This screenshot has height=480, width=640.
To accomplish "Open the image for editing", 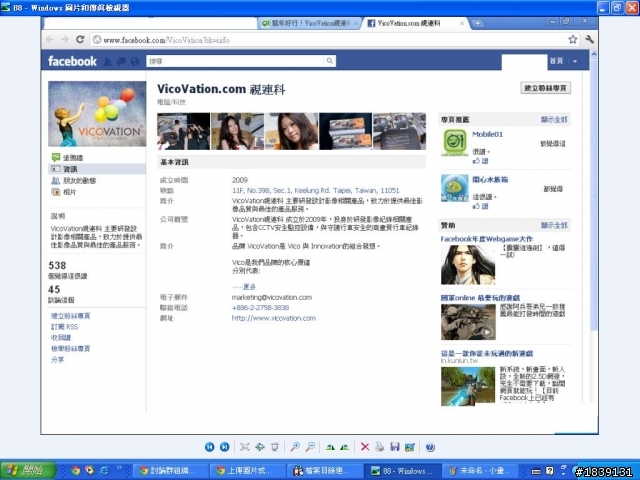I will (410, 447).
